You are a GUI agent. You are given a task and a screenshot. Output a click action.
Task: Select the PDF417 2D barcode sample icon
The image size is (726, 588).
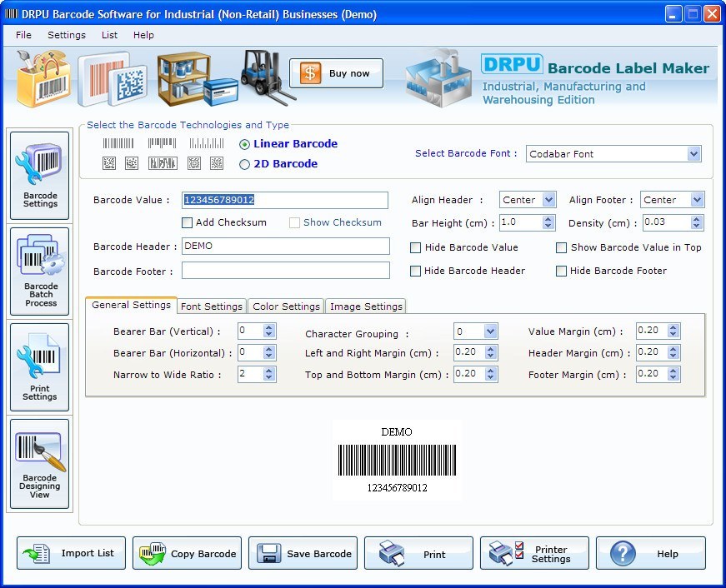[163, 163]
